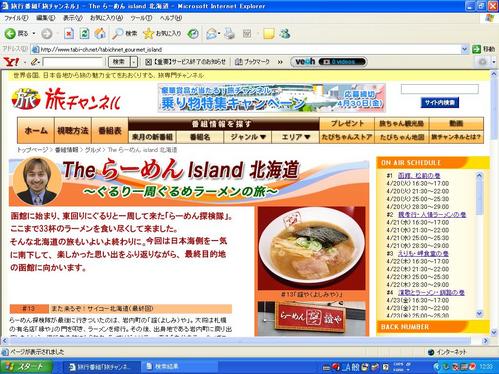Print the page with the printer icon
Viewport: 499px width, 374px height.
pyautogui.click(x=229, y=34)
